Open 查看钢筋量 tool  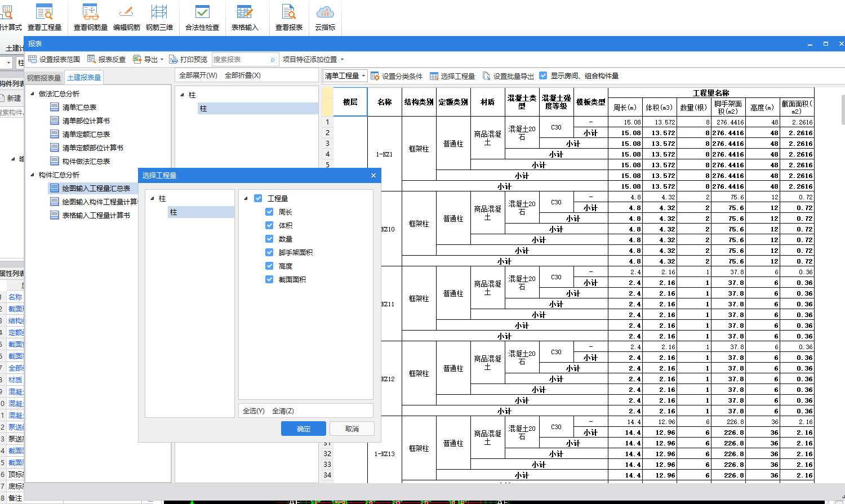[x=90, y=17]
